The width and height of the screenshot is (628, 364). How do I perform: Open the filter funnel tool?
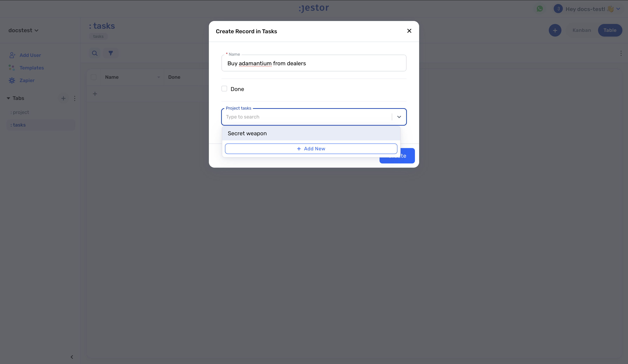point(111,53)
